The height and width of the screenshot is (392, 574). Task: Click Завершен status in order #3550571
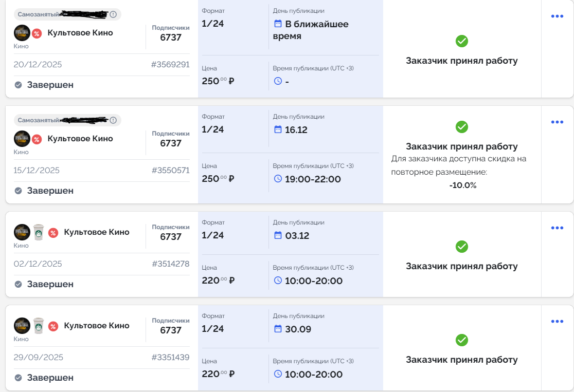click(x=50, y=191)
